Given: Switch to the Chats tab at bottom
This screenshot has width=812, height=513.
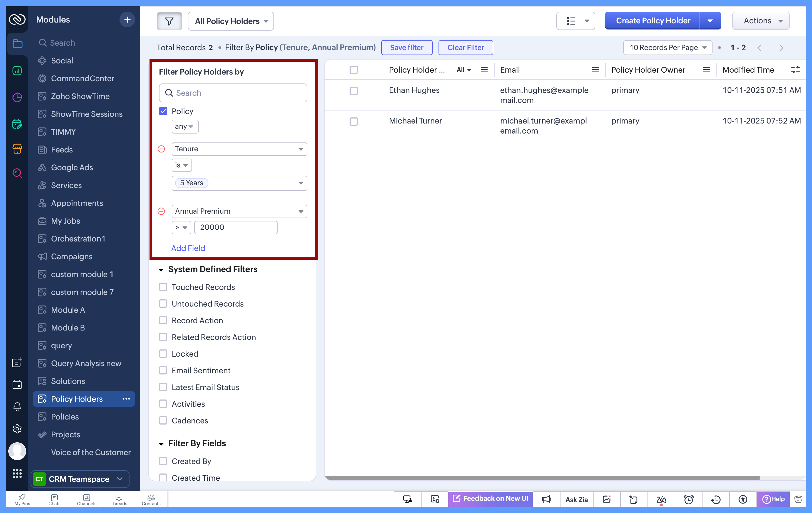Looking at the screenshot, I should point(54,499).
